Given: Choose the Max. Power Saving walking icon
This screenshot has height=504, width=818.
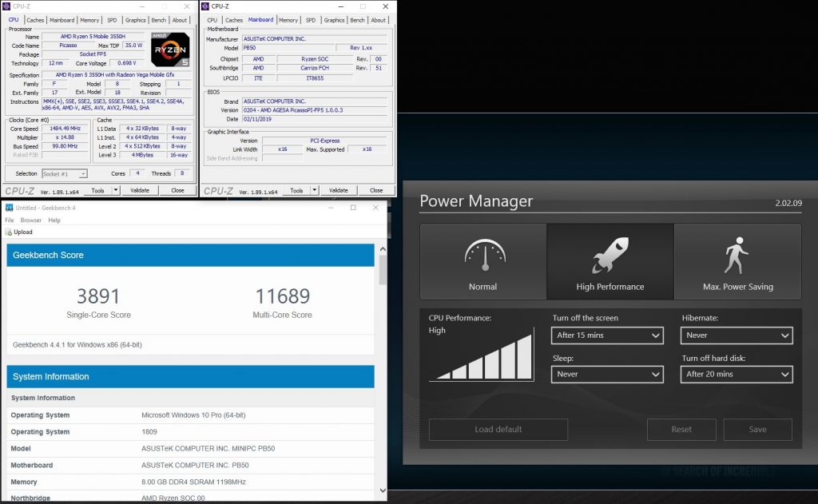Looking at the screenshot, I should [x=737, y=262].
